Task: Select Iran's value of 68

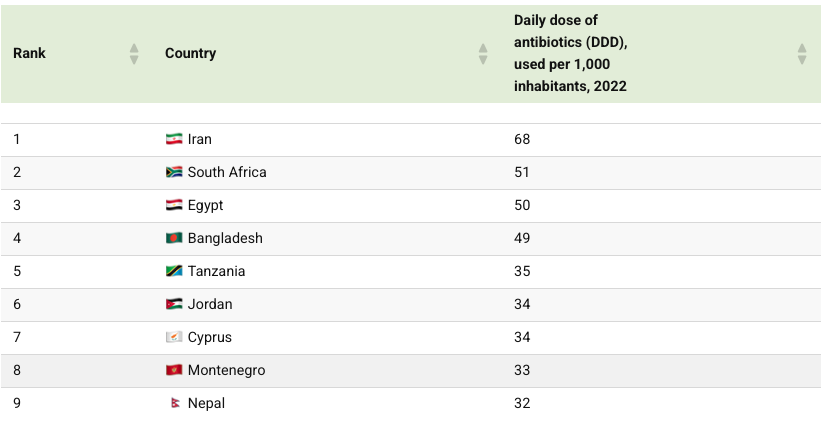Action: pos(522,139)
